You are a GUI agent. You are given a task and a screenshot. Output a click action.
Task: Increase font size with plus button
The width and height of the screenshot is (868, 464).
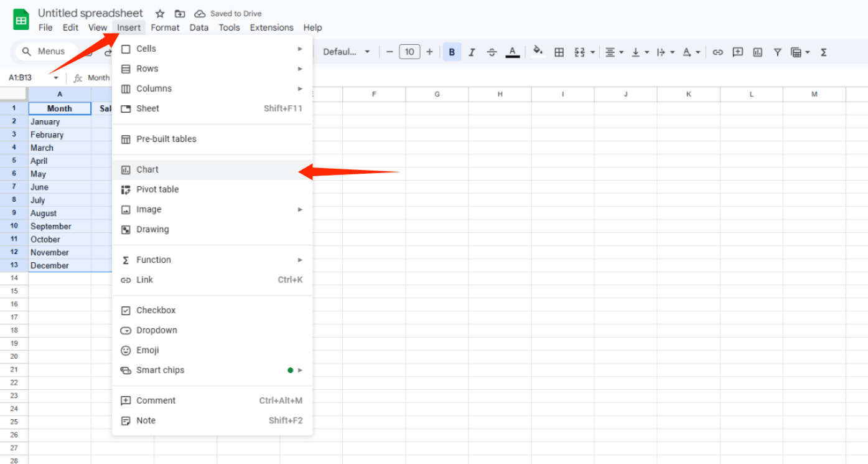(x=429, y=52)
